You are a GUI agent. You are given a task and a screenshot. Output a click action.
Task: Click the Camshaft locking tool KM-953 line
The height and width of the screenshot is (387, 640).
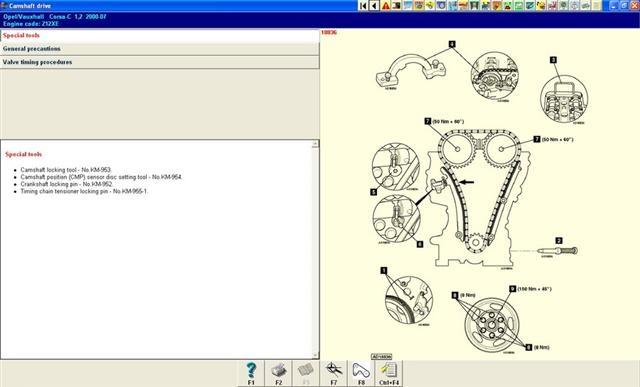(x=66, y=170)
